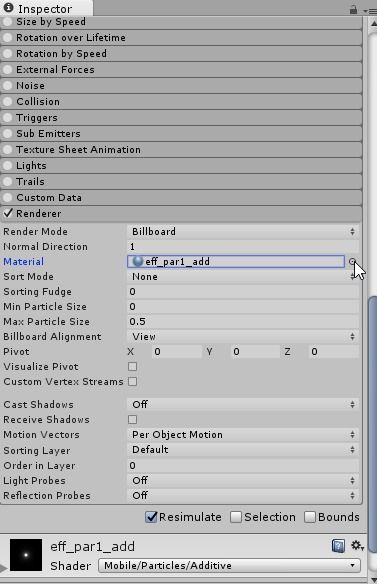The image size is (377, 584).
Task: Click the Sorting Fudge label
Action: 37,292
